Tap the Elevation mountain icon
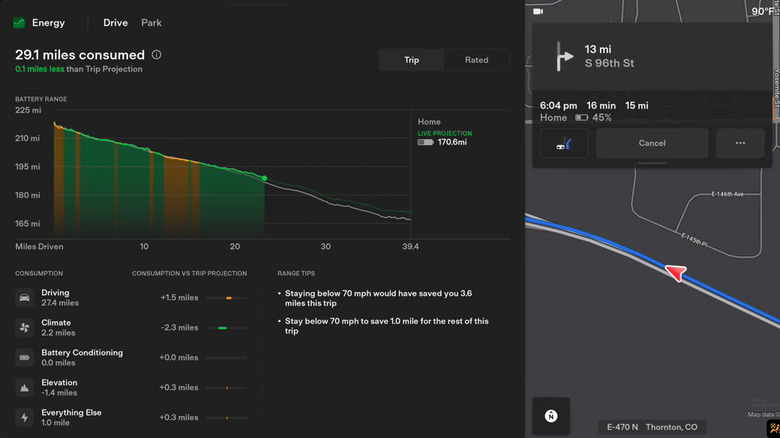 (23, 387)
